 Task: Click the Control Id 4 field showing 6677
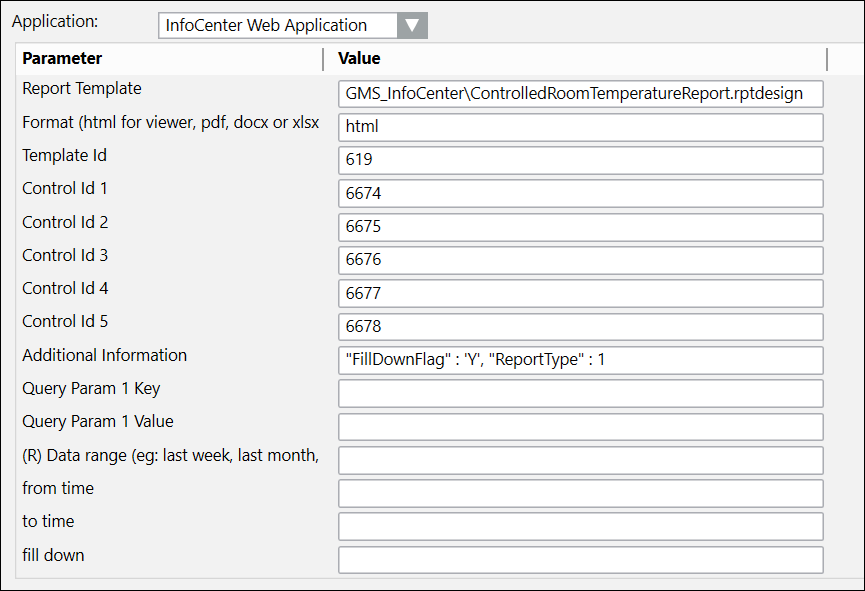click(x=580, y=293)
